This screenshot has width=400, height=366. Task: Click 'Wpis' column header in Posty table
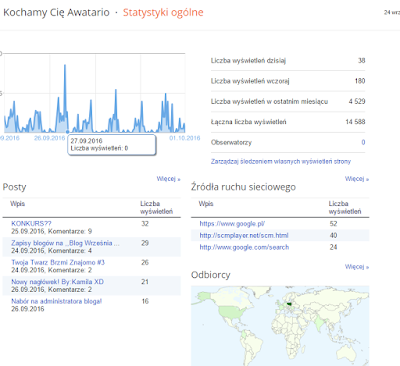pos(17,204)
